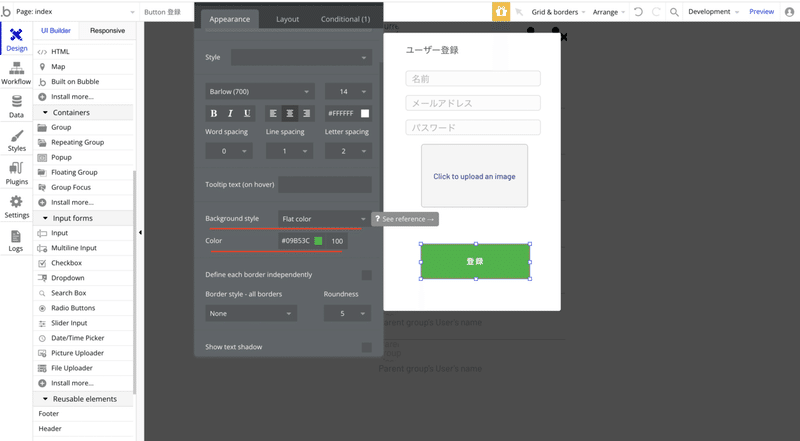
Task: Click the gift icon in top bar
Action: pos(501,11)
